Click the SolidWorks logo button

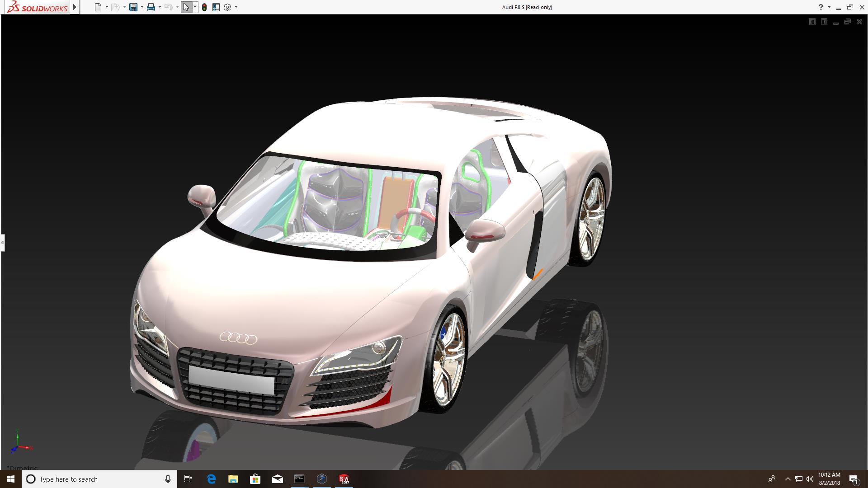point(37,7)
